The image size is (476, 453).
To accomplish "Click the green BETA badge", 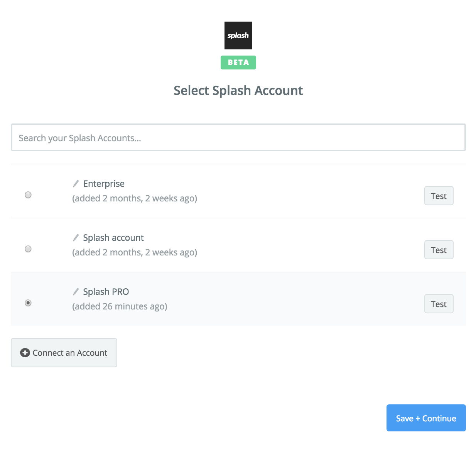I will (x=238, y=63).
